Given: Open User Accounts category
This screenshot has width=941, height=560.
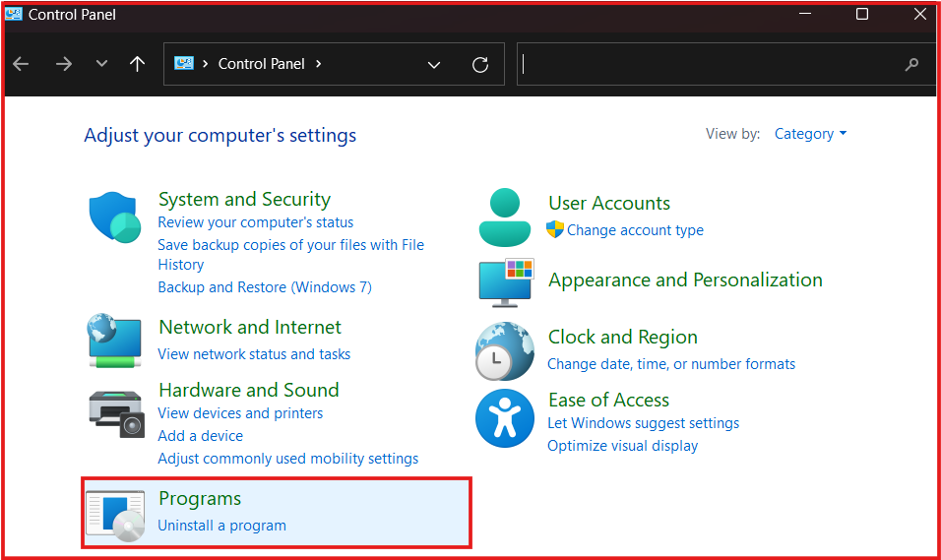Looking at the screenshot, I should click(609, 204).
